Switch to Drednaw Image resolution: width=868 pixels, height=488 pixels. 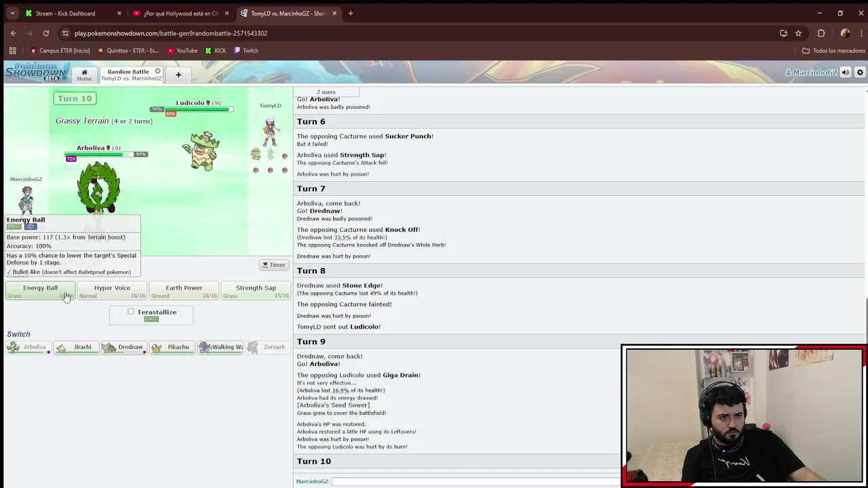click(123, 347)
